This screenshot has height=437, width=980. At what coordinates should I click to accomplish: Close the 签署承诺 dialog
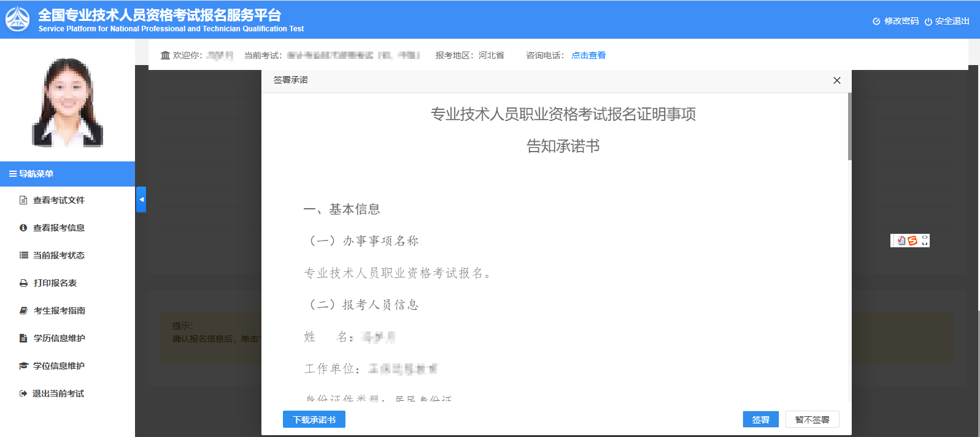click(836, 80)
